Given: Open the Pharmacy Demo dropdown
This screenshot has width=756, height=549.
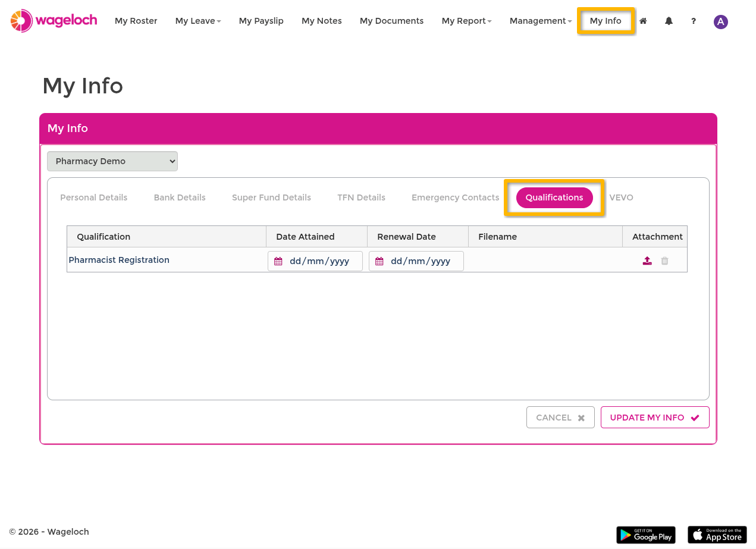Looking at the screenshot, I should (x=112, y=161).
